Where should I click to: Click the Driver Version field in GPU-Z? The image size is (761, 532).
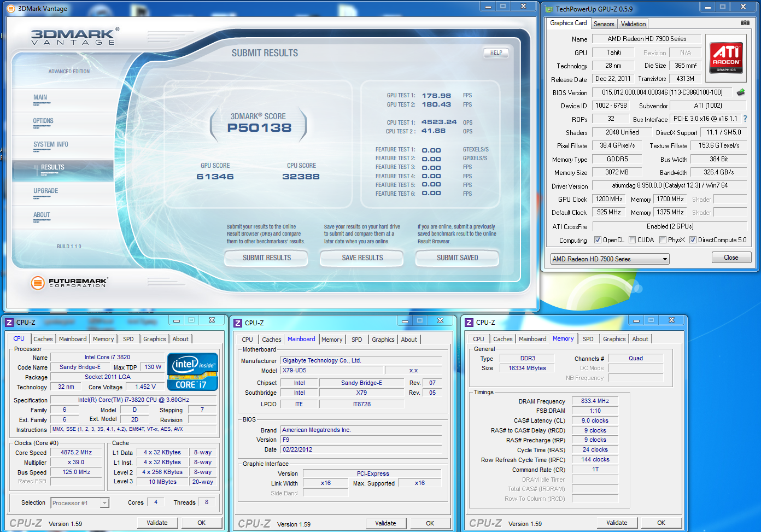pyautogui.click(x=670, y=185)
